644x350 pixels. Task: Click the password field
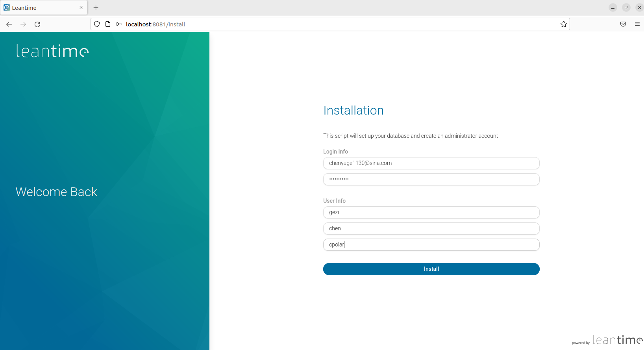click(x=431, y=179)
